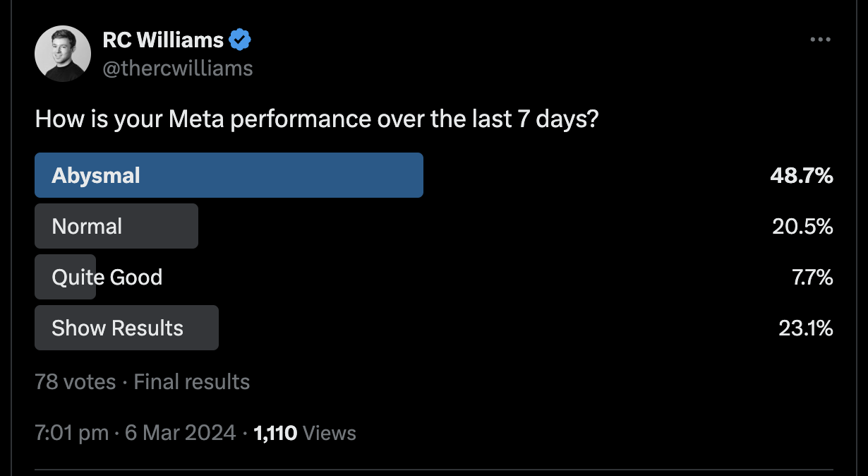
Task: Click the poll question tweet text
Action: point(317,119)
